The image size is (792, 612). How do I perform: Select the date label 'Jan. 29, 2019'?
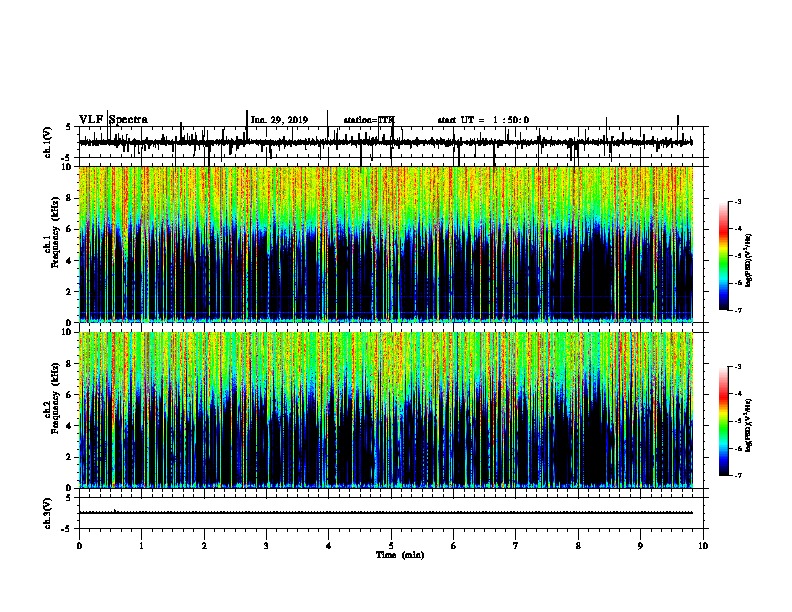[x=279, y=120]
